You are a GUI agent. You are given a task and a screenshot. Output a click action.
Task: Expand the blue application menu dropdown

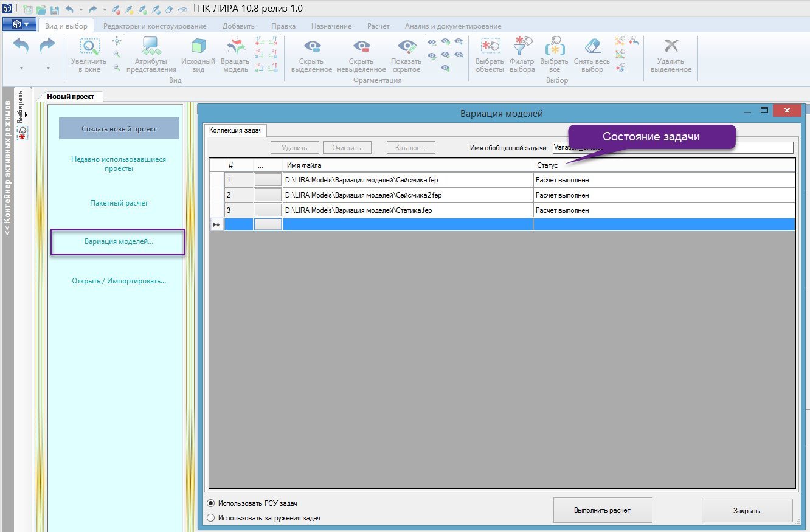tap(19, 25)
